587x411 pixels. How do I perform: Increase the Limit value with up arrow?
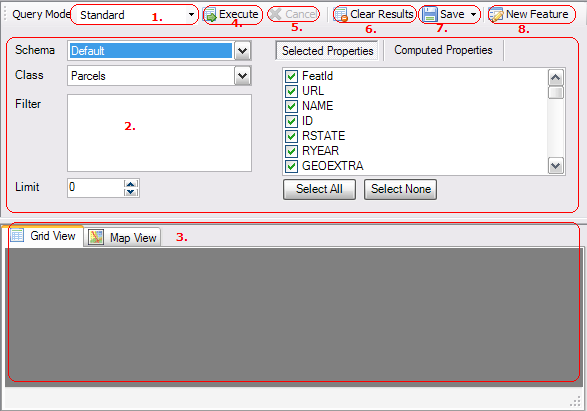131,184
